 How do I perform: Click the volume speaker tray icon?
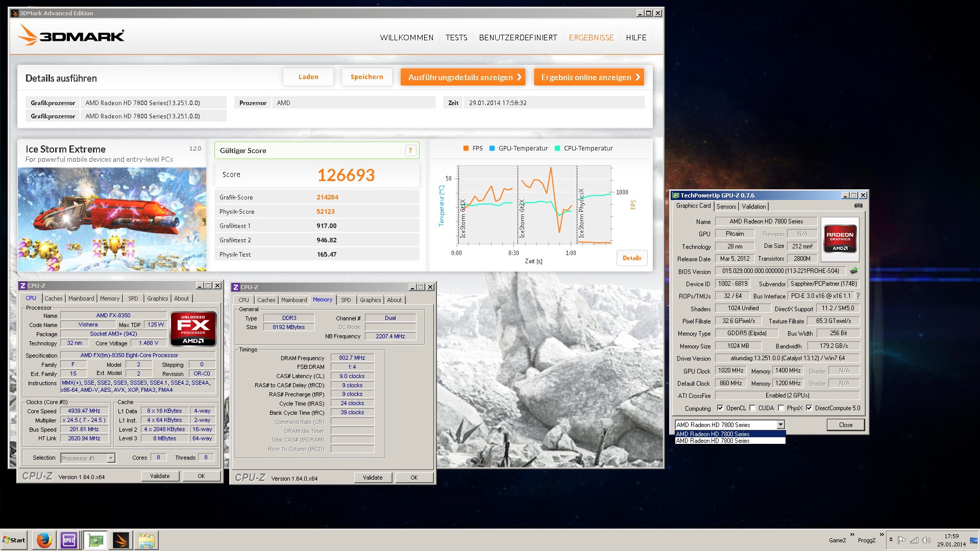click(x=926, y=540)
